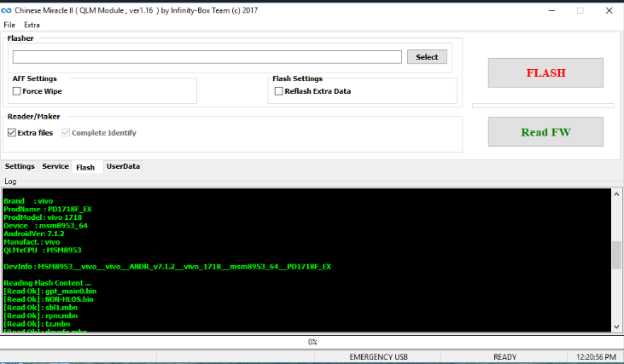This screenshot has width=624, height=364.
Task: Uncheck the Extra files option
Action: [x=12, y=133]
